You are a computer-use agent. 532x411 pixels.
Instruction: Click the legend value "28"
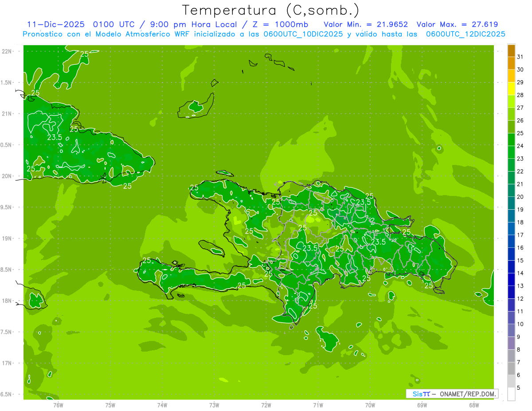pos(520,95)
